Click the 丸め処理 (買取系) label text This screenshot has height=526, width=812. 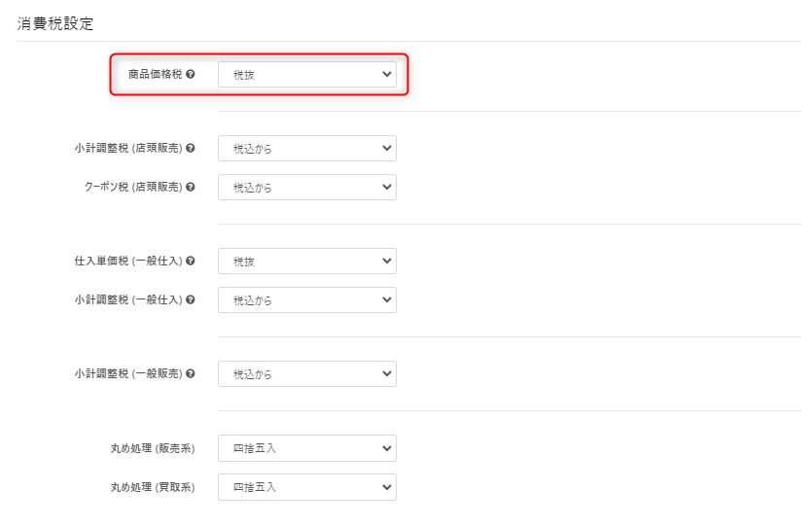point(153,486)
